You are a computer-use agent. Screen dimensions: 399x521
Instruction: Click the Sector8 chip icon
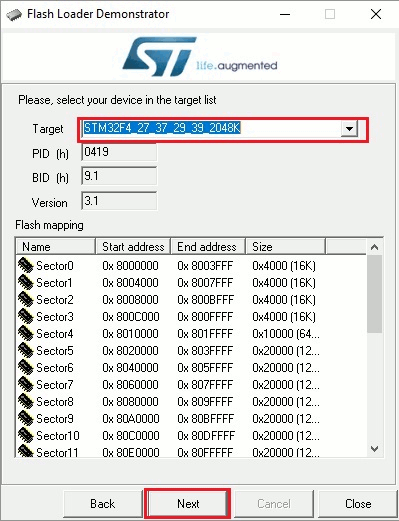coord(26,402)
